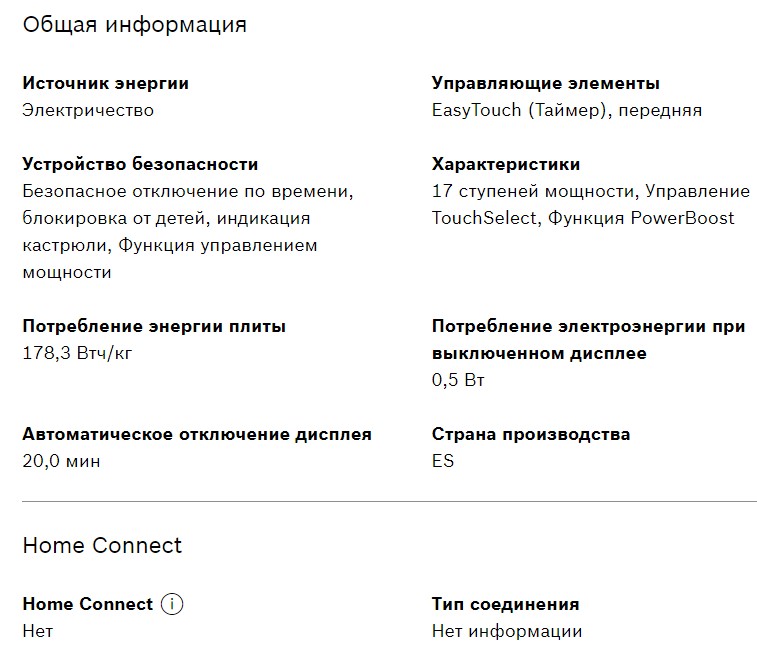Click the "Источник энергии" label
This screenshot has width=757, height=654.
(x=105, y=84)
